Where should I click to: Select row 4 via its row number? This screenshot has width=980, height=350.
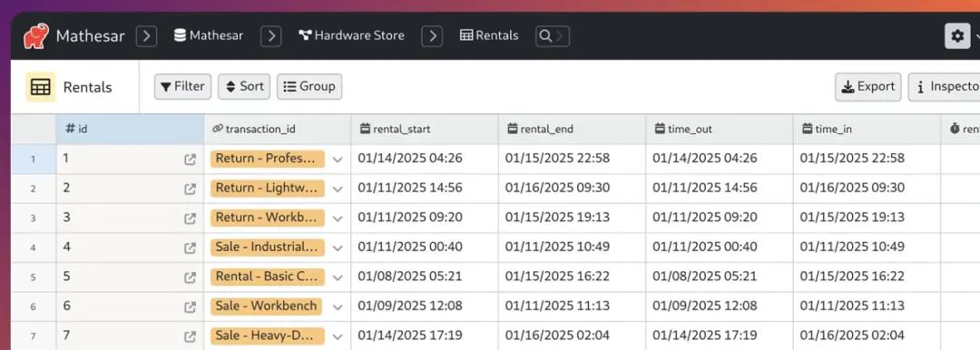[x=34, y=248]
